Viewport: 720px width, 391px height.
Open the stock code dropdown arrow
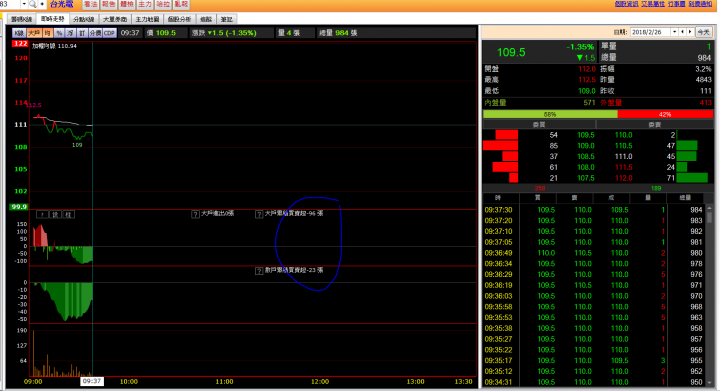coord(24,4)
